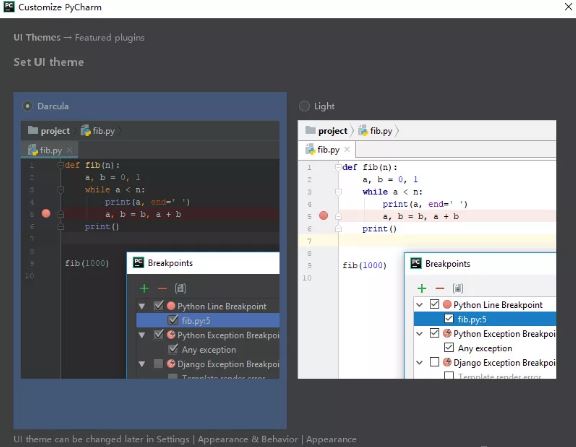
Task: Collapse Django Exception Breakpoint node in Light preview
Action: click(420, 363)
